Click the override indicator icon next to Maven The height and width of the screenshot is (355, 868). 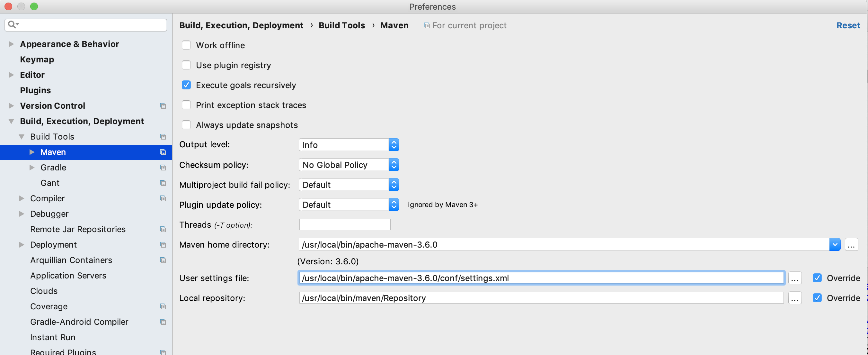[163, 152]
